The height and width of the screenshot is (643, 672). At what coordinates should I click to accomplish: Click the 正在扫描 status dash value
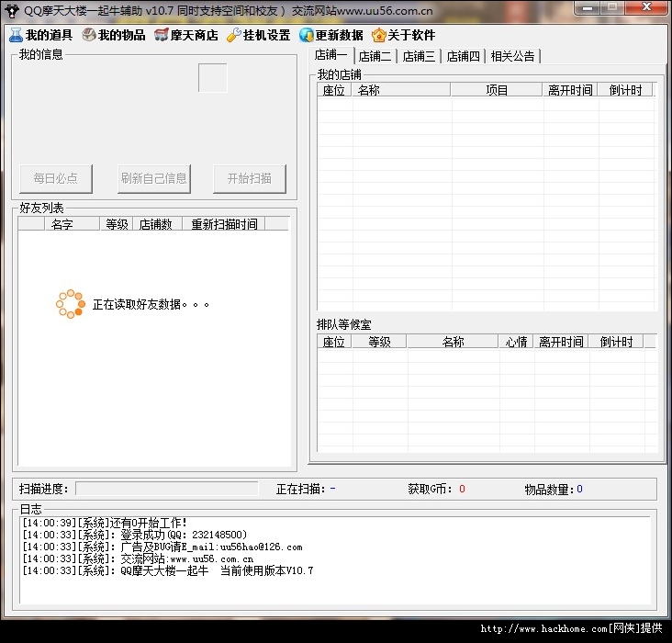[332, 489]
